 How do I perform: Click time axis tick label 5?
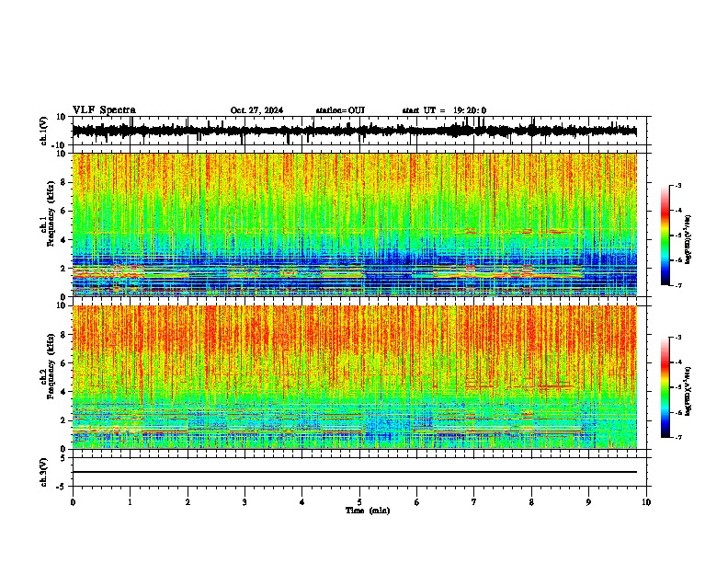pos(359,502)
